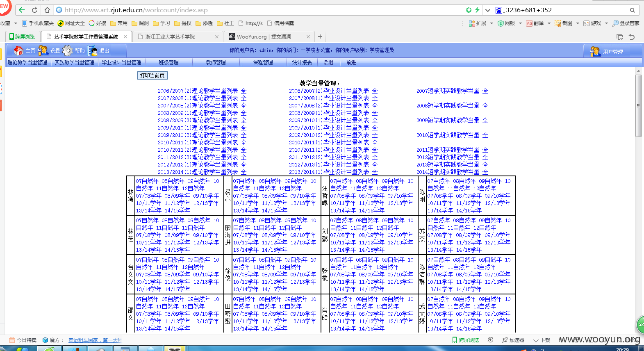Expand the 翻译 translate dropdown arrow
This screenshot has height=351, width=644.
click(x=549, y=23)
